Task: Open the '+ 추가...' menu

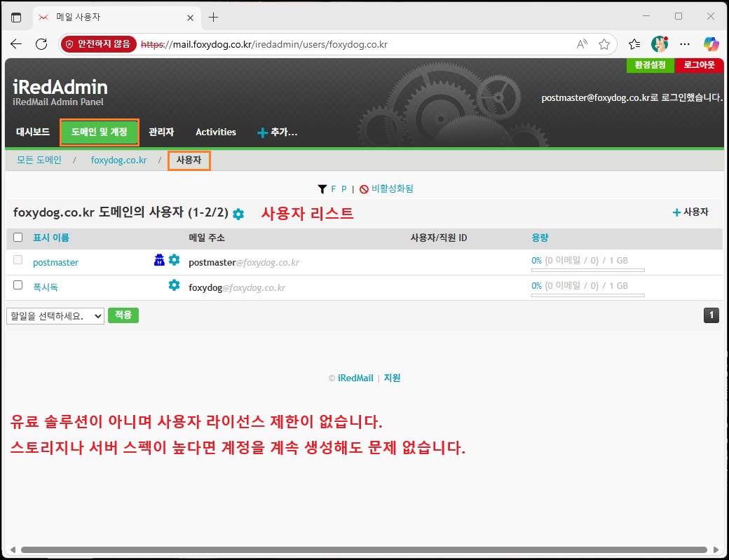Action: tap(277, 132)
